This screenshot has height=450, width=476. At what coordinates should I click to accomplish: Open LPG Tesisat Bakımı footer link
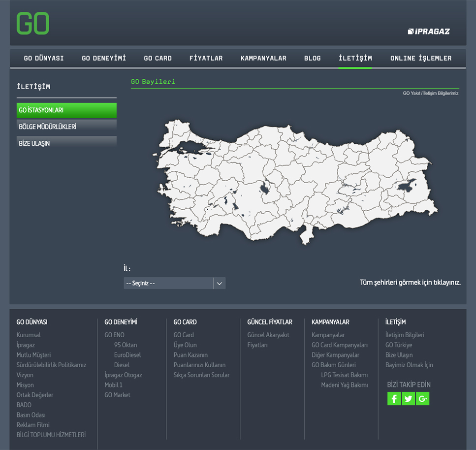point(345,375)
